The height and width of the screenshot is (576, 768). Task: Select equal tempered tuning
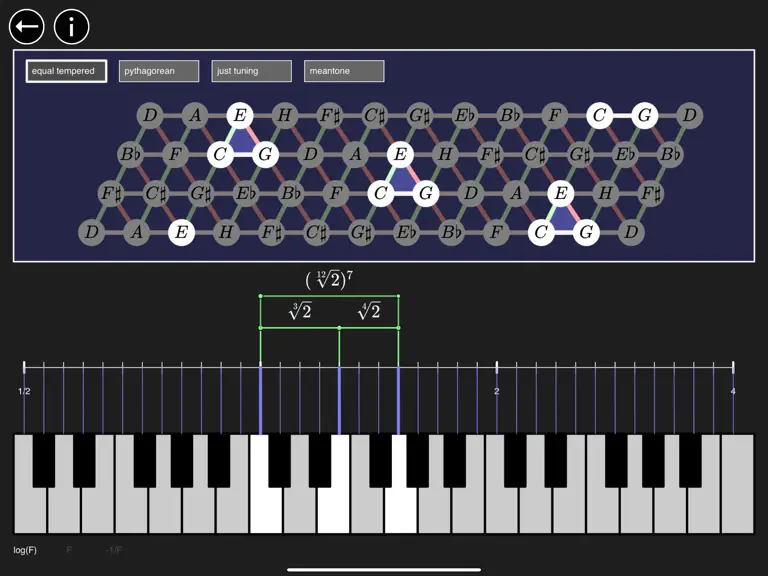66,71
